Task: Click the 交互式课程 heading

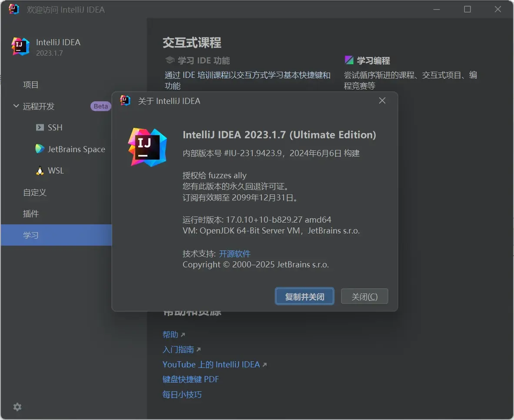Action: click(192, 43)
